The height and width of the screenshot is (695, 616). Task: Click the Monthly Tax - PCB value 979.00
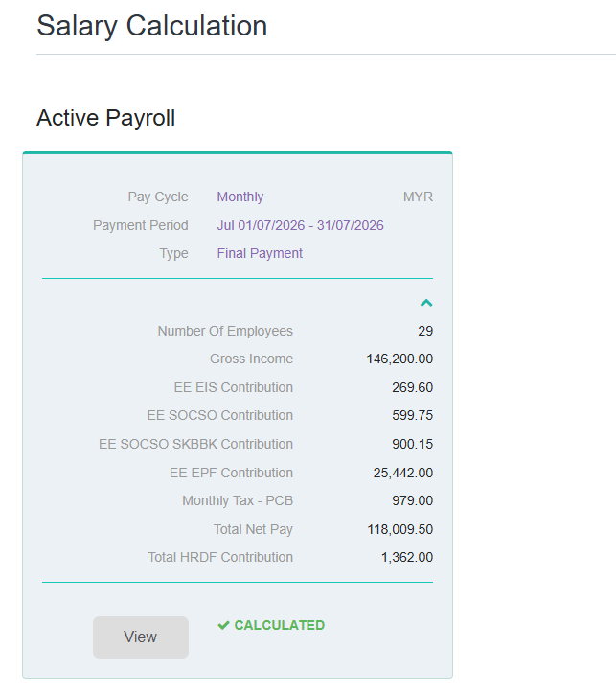412,500
